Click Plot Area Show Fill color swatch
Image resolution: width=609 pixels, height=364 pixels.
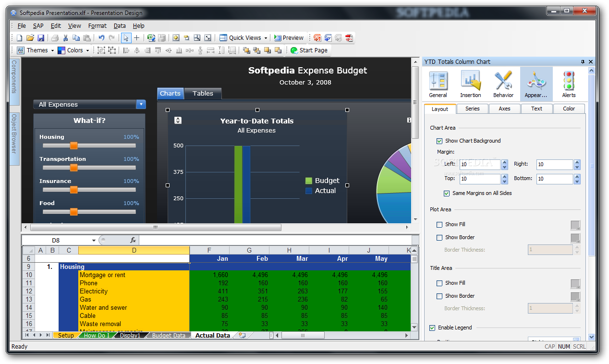(575, 225)
